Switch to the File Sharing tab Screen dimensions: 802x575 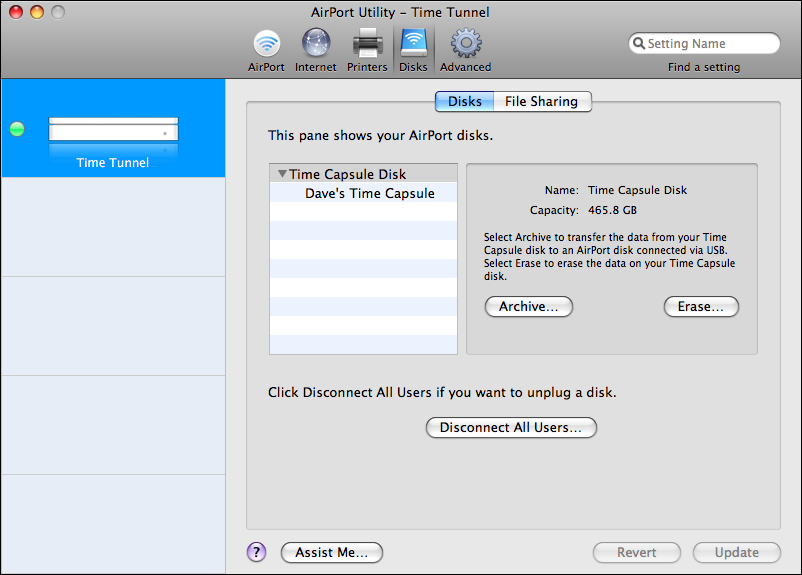tap(542, 101)
